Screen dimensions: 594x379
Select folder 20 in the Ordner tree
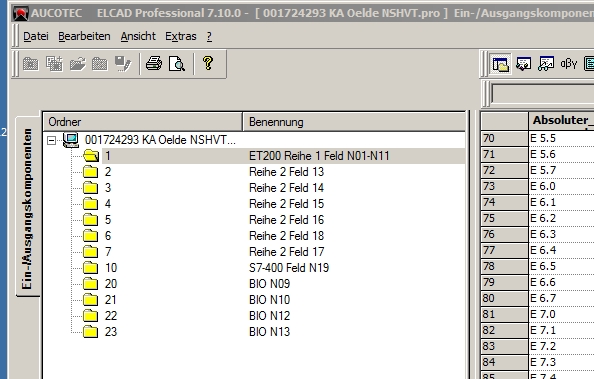111,284
